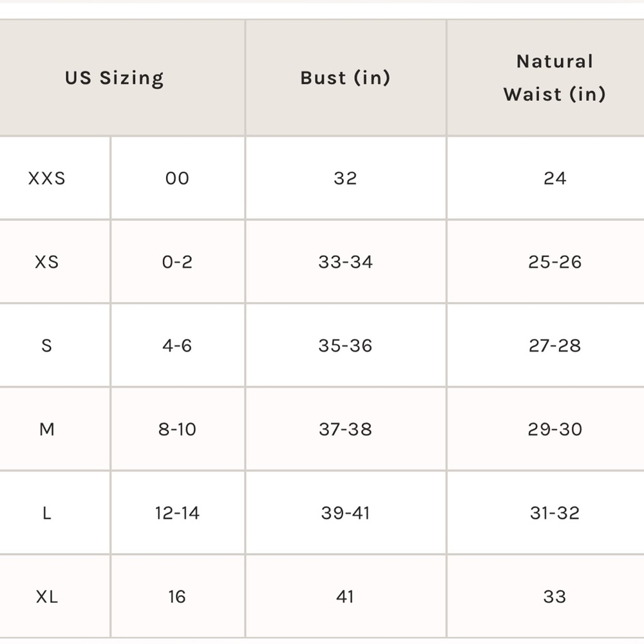The image size is (644, 644).
Task: Click the 25-26 waist measurement
Action: point(555,262)
